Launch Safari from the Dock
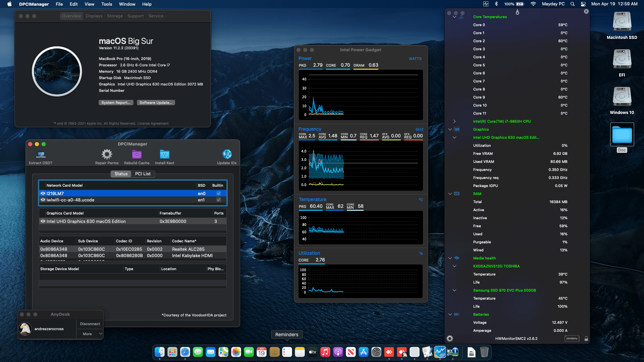 pyautogui.click(x=185, y=352)
